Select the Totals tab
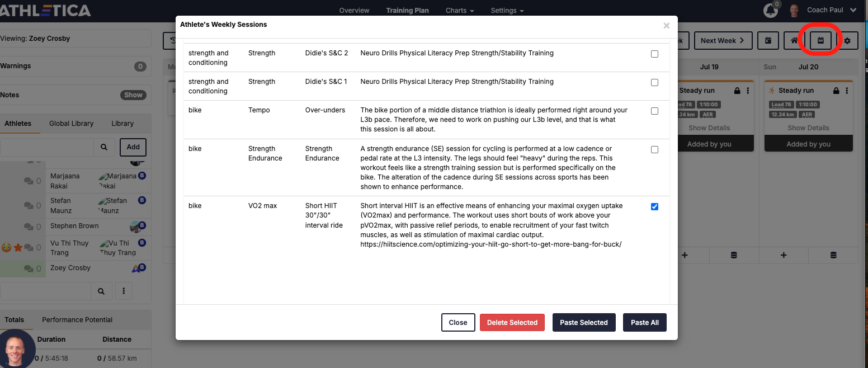The image size is (868, 368). coord(15,320)
